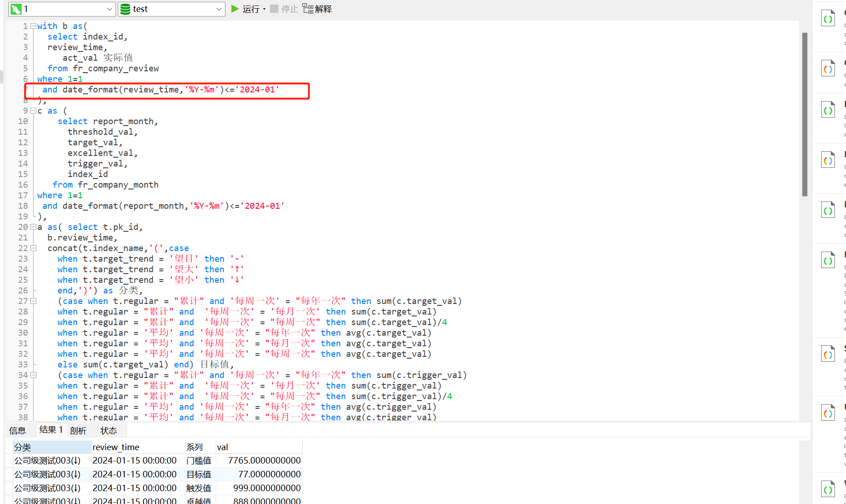Viewport: 846px width, 504px height.
Task: Click the ninth code snippet icon in right sidebar
Action: tap(828, 489)
